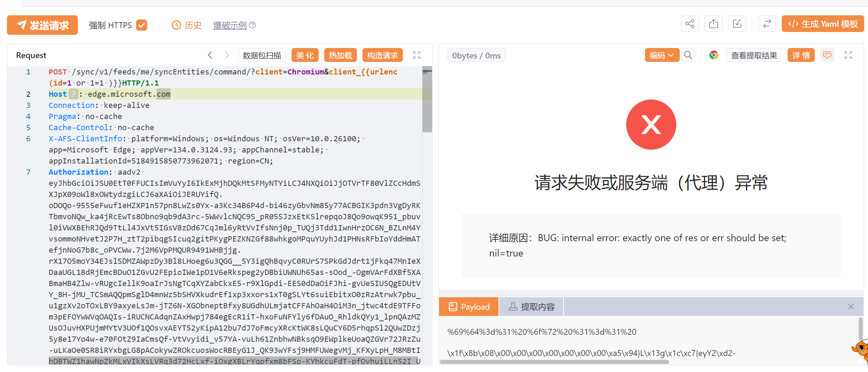Click the 生成 Yaml 模板 button
This screenshot has height=372, width=868.
pyautogui.click(x=822, y=24)
